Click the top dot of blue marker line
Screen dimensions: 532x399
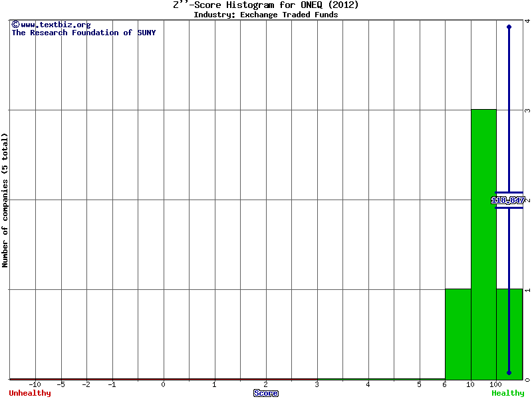click(x=509, y=27)
